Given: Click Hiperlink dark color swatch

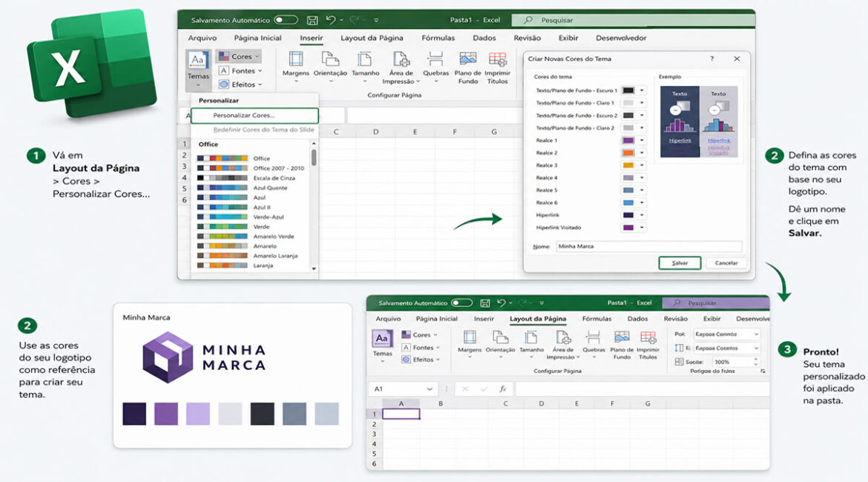Looking at the screenshot, I should point(628,215).
